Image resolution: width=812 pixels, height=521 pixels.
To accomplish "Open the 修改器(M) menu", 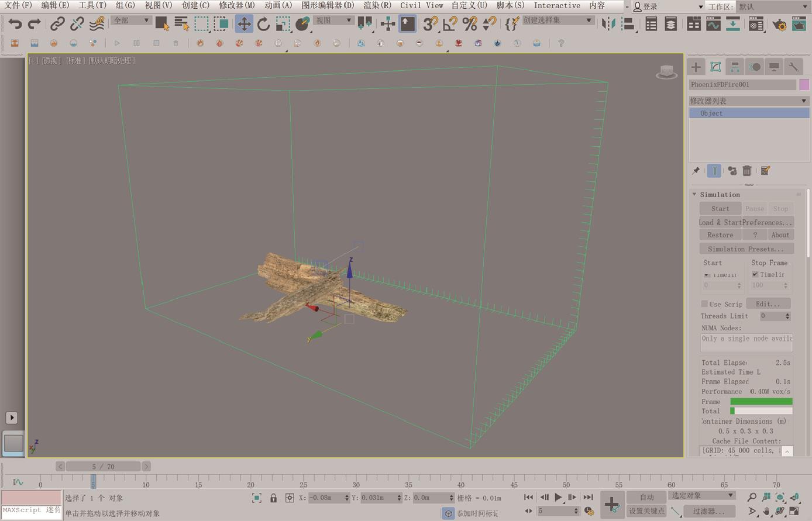I will click(x=236, y=5).
